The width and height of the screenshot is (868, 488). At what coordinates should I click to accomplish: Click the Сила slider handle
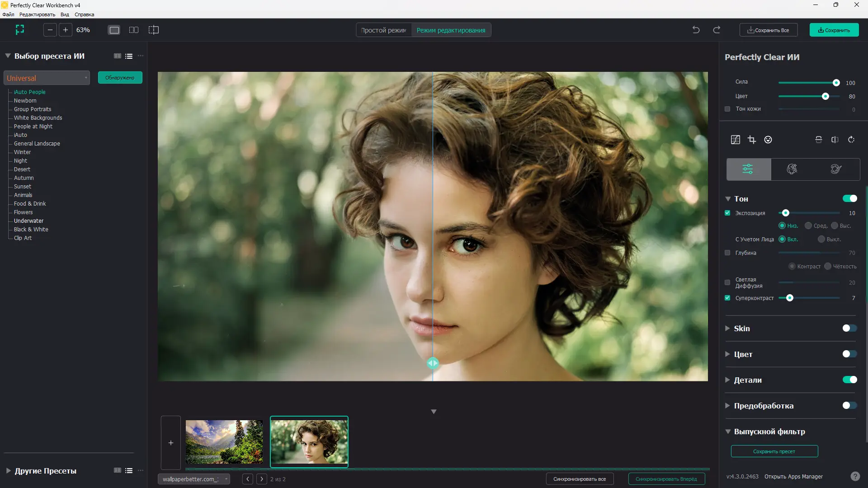click(836, 83)
